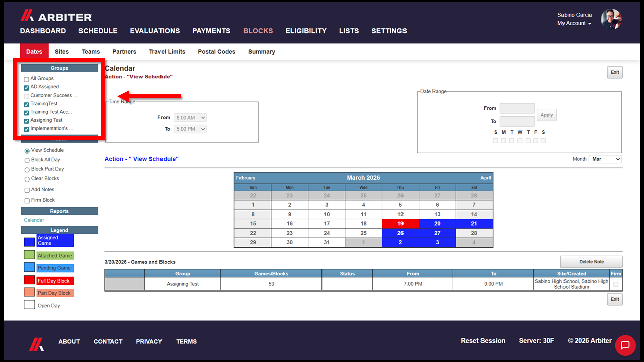Uncheck the AD Assigned group
This screenshot has width=644, height=362.
tap(26, 87)
